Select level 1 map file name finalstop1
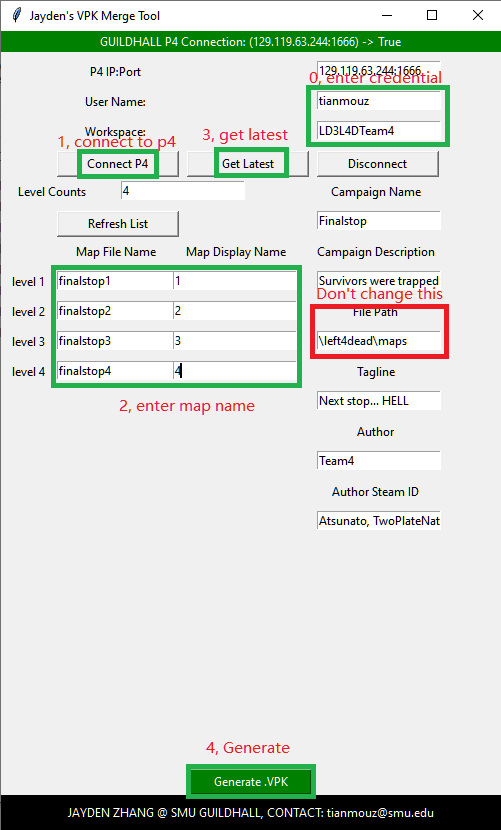 pyautogui.click(x=115, y=281)
